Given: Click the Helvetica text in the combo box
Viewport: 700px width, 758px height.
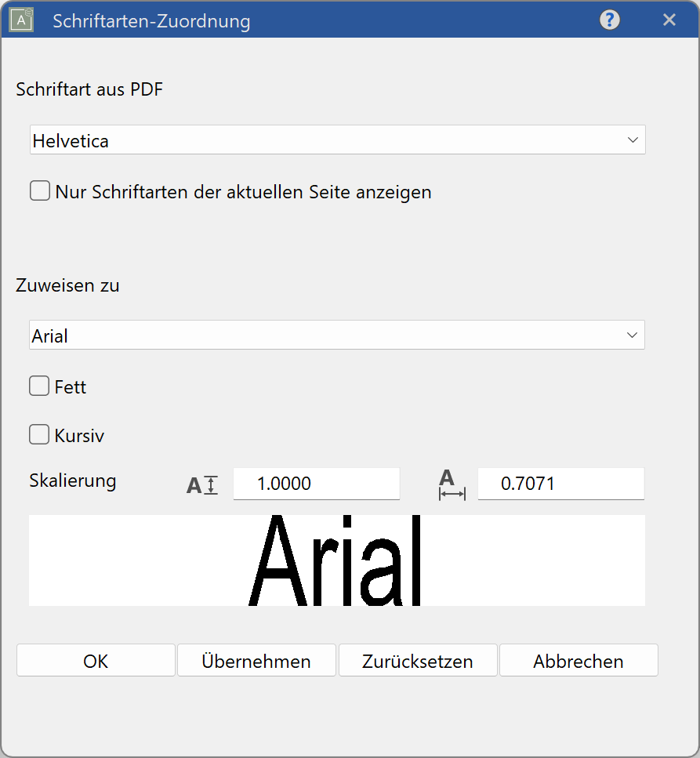Looking at the screenshot, I should click(x=63, y=140).
